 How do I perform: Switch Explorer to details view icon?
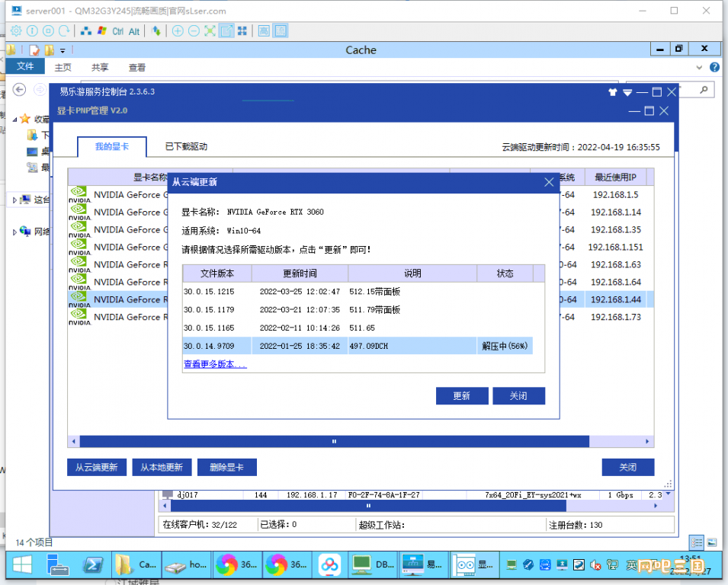pyautogui.click(x=697, y=542)
